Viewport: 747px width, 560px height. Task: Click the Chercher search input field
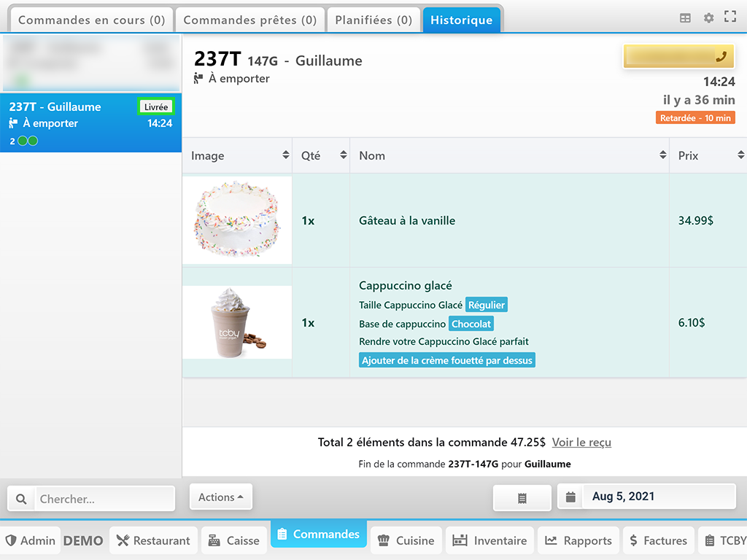104,499
